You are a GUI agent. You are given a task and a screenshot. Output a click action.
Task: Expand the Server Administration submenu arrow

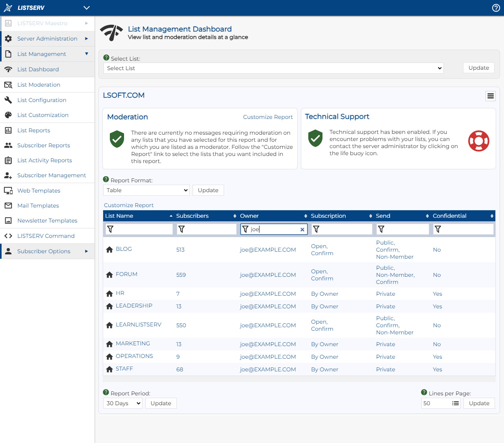[86, 39]
